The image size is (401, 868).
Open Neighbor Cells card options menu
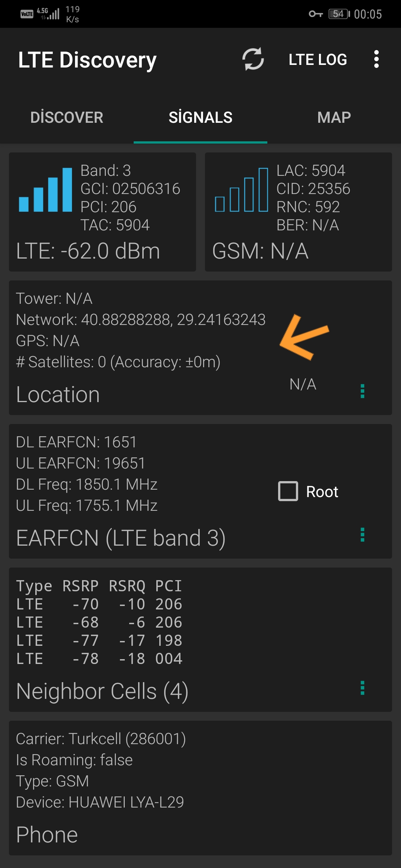pos(362,688)
